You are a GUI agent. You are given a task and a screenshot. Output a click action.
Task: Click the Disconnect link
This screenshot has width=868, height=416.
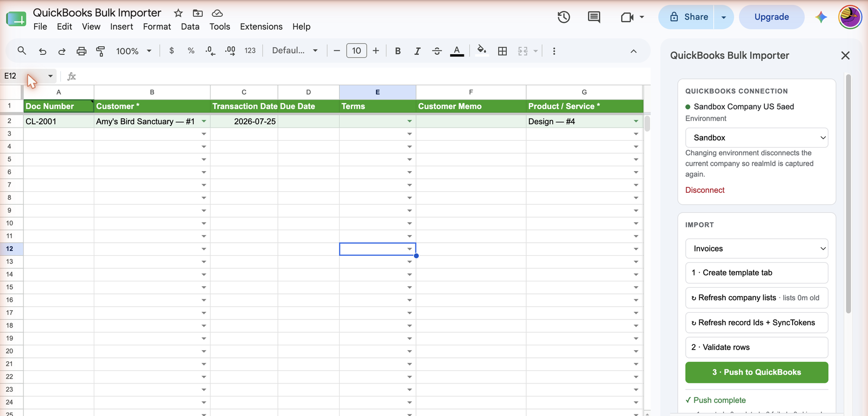click(705, 190)
